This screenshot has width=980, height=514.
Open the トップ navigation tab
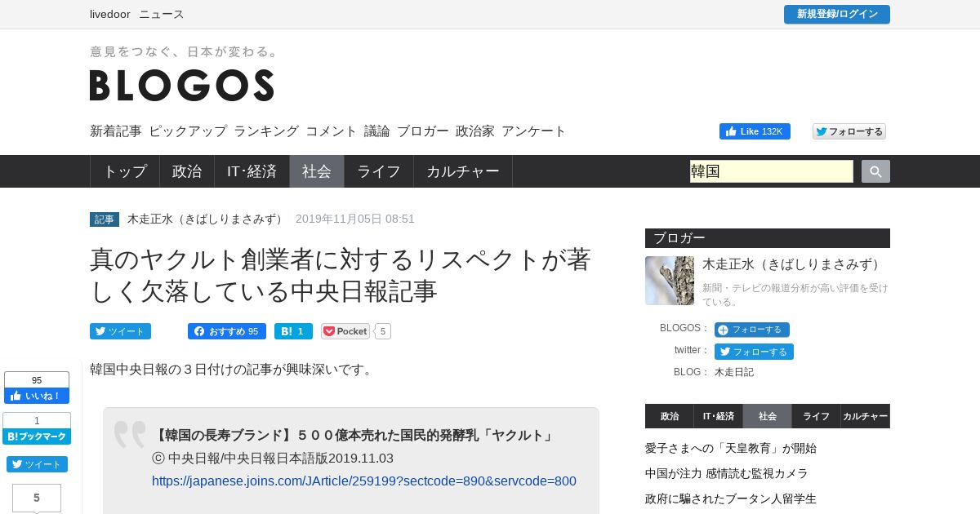tap(125, 171)
